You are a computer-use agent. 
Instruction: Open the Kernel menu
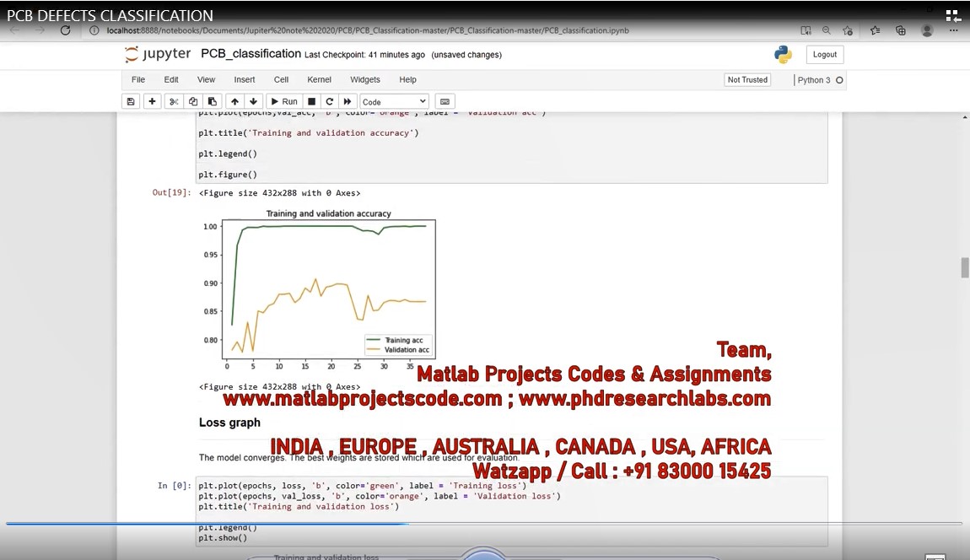[319, 80]
